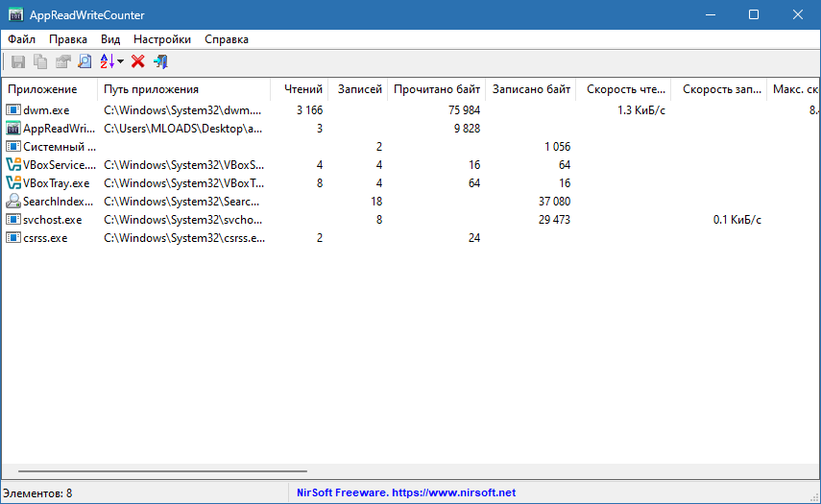Image resolution: width=821 pixels, height=504 pixels.
Task: Open the Настройки menu
Action: pyautogui.click(x=161, y=39)
